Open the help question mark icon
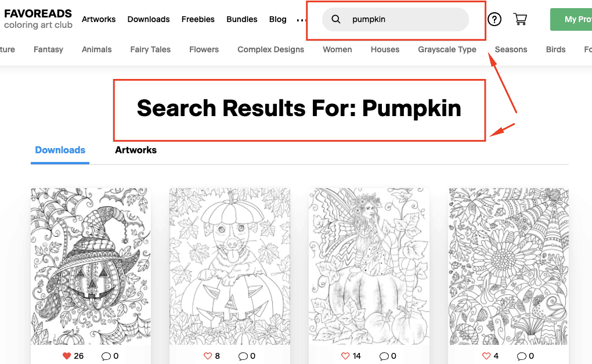The width and height of the screenshot is (592, 364). point(494,19)
